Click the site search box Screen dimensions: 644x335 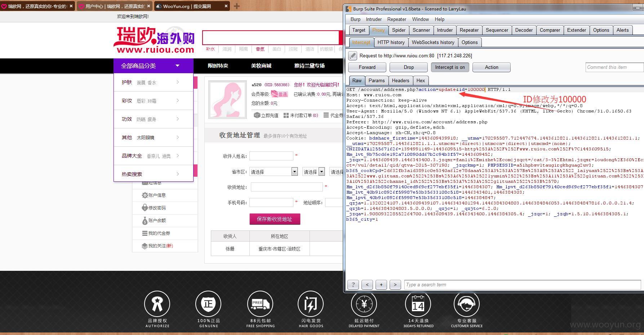271,38
